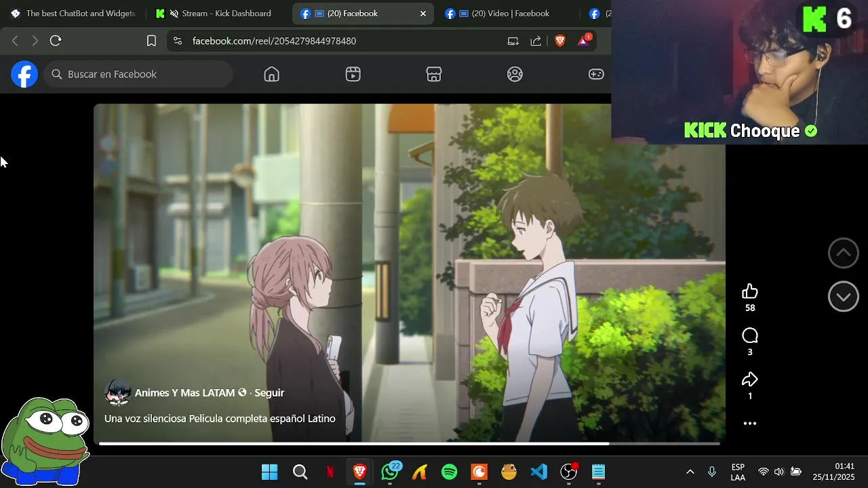Image resolution: width=868 pixels, height=488 pixels.
Task: Open Windows Start menu
Action: [270, 472]
